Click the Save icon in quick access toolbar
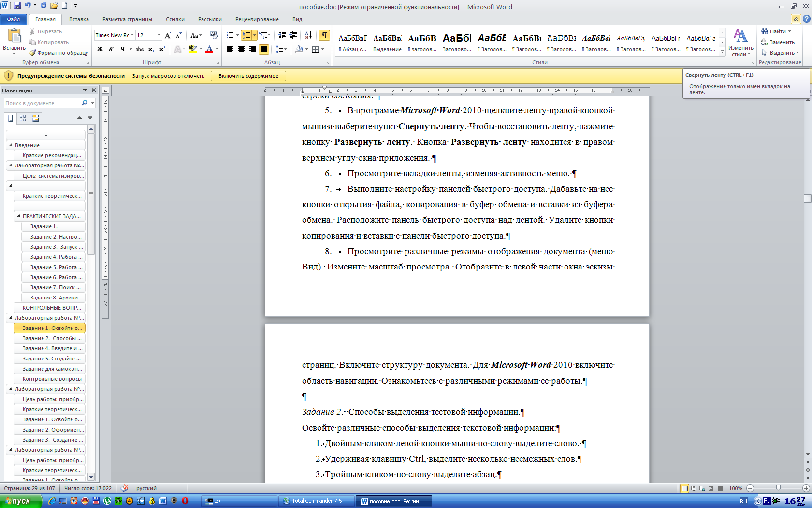The width and height of the screenshot is (812, 508). coord(17,6)
